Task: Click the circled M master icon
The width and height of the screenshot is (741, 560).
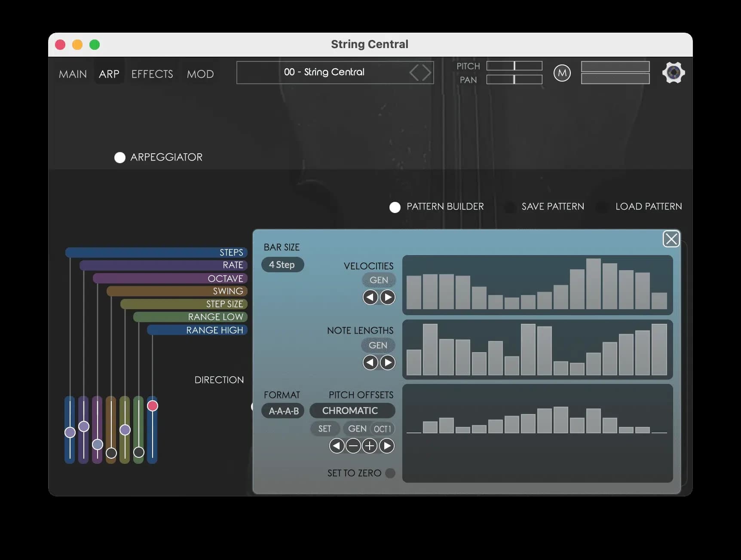Action: (562, 73)
